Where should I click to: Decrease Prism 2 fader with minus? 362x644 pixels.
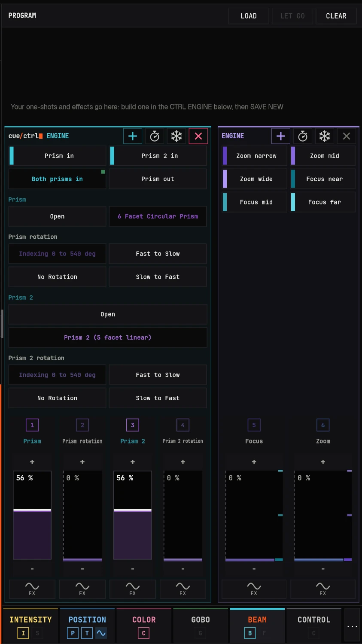(133, 569)
